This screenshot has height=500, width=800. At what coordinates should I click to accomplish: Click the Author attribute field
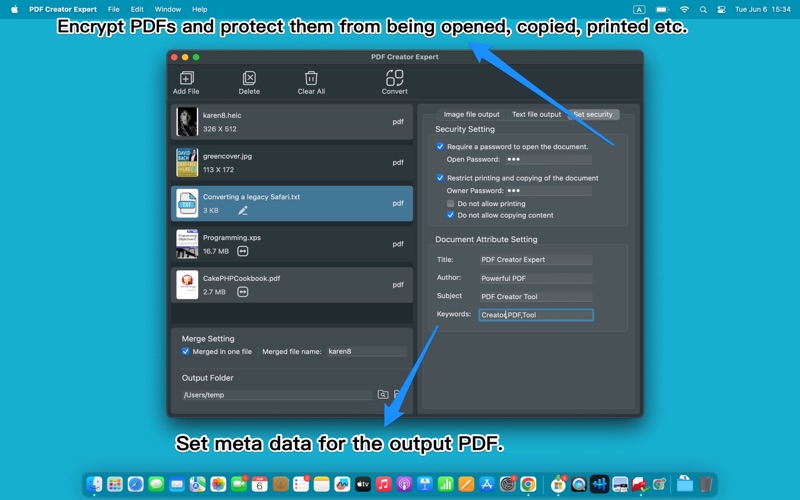click(536, 278)
